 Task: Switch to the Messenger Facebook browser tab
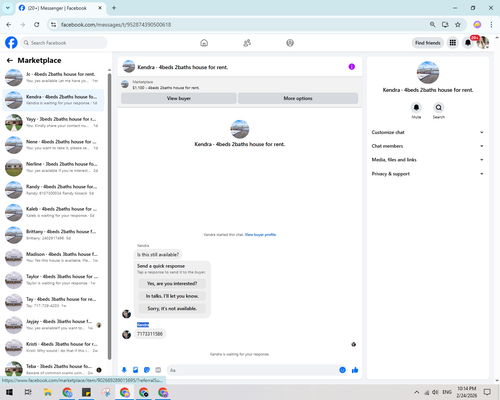(x=60, y=8)
